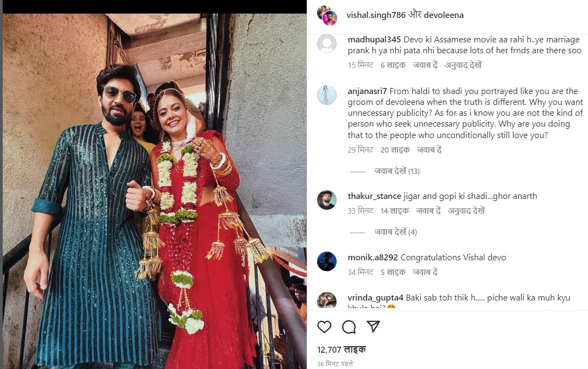
Task: Open vrinda_gupta4's profile picture
Action: coord(327,301)
